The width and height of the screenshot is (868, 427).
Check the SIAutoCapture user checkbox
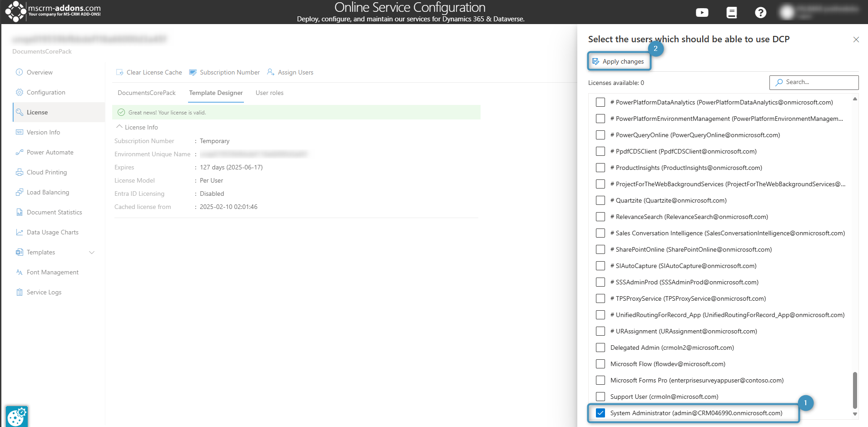point(600,266)
